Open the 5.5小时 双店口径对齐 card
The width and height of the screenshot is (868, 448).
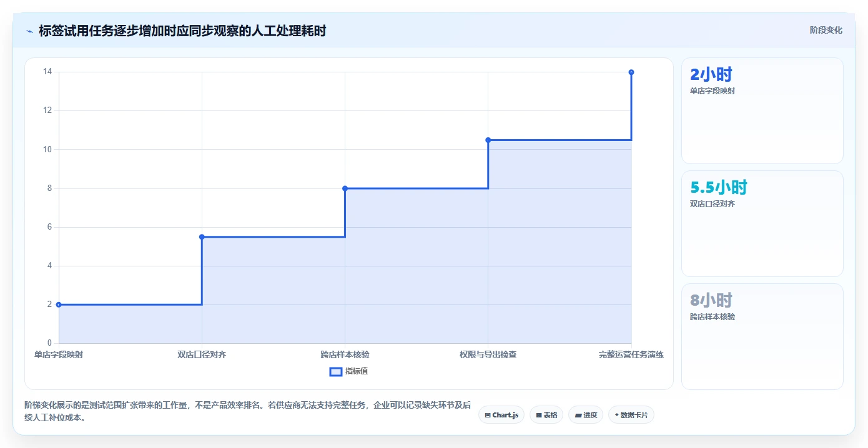tap(762, 224)
